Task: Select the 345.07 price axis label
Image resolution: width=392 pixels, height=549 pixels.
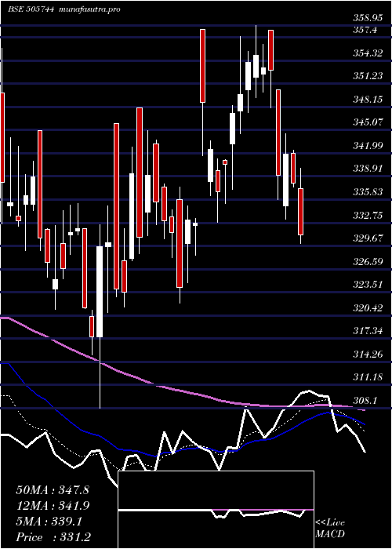Action: pos(367,122)
